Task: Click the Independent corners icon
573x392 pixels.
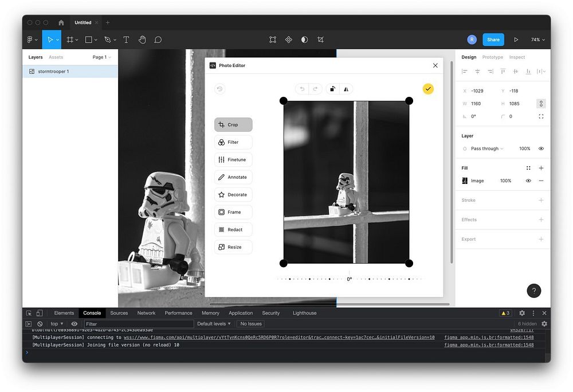Action: pos(541,116)
